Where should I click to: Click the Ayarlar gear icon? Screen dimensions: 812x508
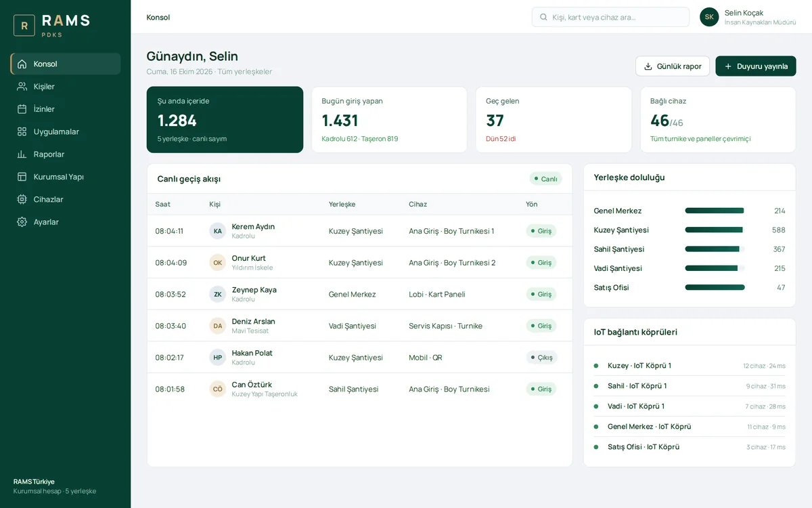pyautogui.click(x=22, y=221)
